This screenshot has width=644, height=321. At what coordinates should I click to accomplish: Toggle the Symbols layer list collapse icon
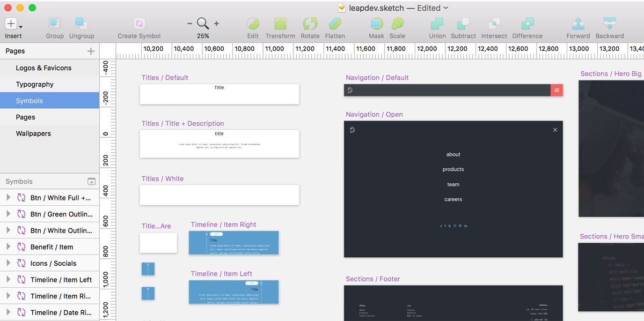(x=91, y=182)
